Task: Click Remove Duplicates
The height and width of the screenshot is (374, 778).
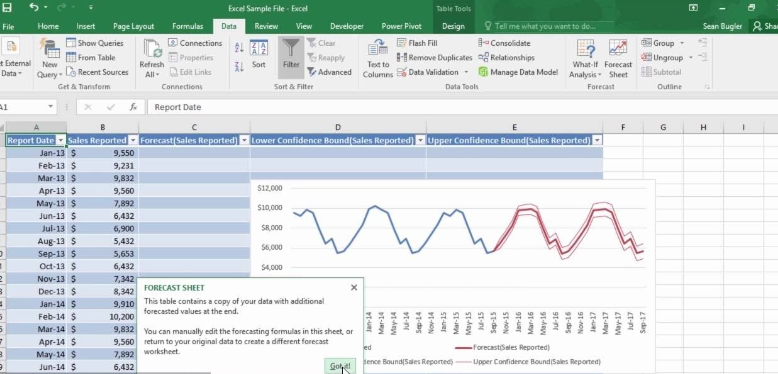Action: tap(434, 58)
